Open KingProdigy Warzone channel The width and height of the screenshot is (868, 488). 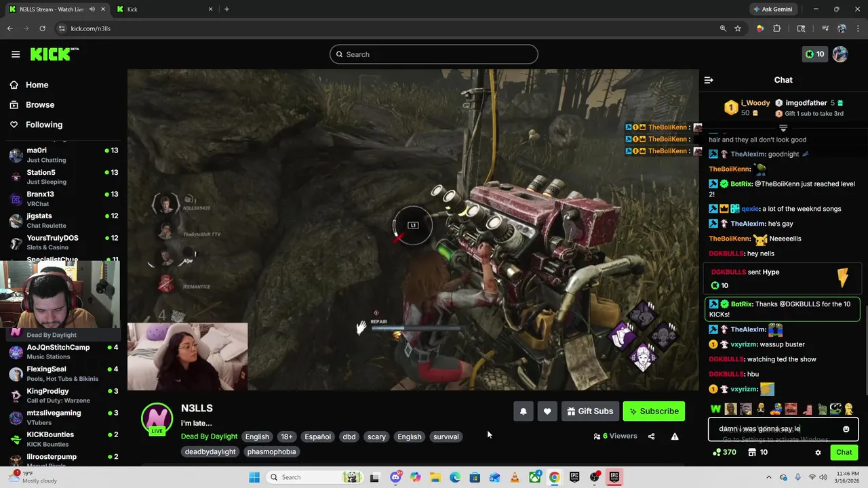[63, 395]
